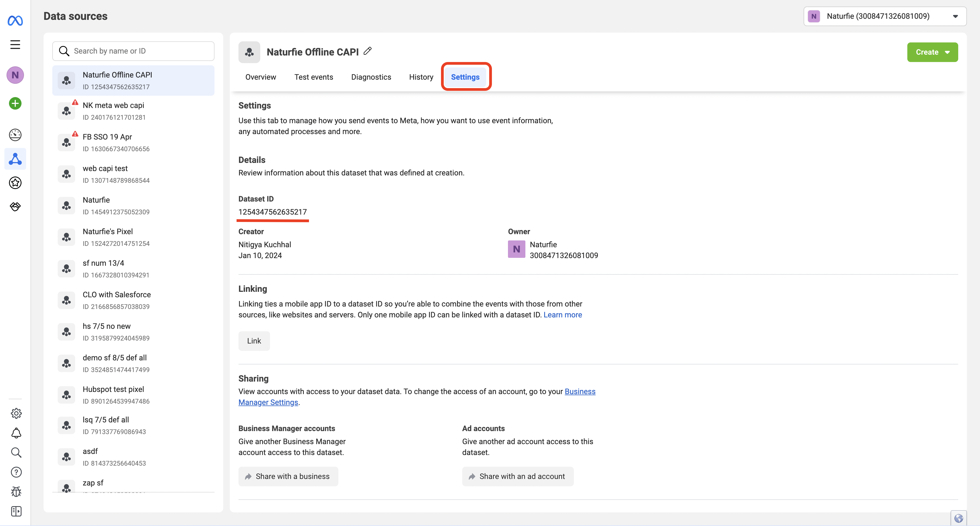Select Hubspot test pixel data source
This screenshot has height=526, width=980.
click(133, 395)
